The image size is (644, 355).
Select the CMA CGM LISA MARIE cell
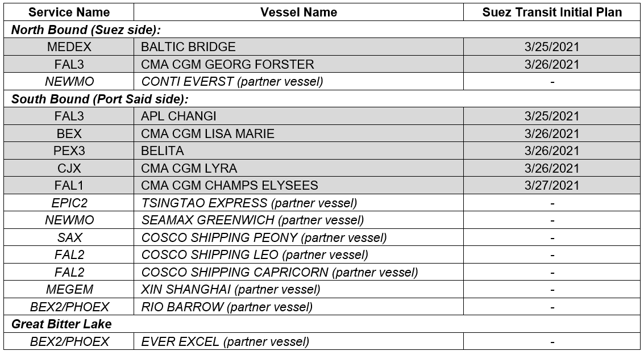(x=298, y=133)
